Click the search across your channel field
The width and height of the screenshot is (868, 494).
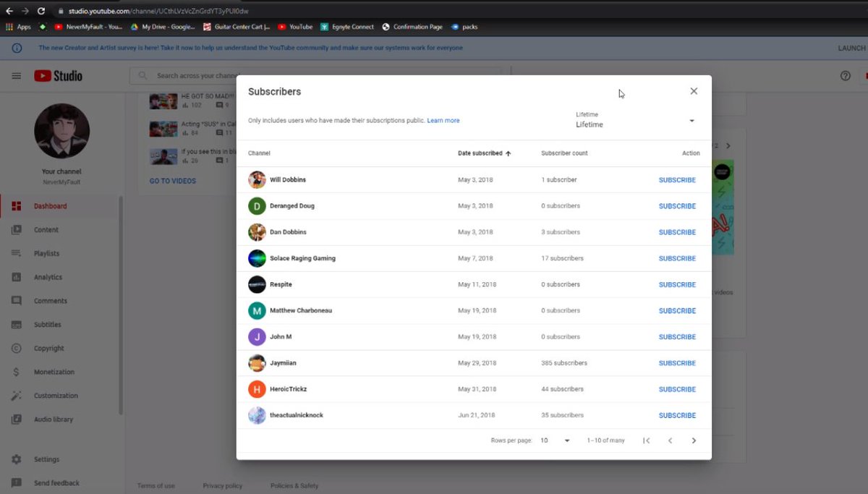[x=315, y=75]
